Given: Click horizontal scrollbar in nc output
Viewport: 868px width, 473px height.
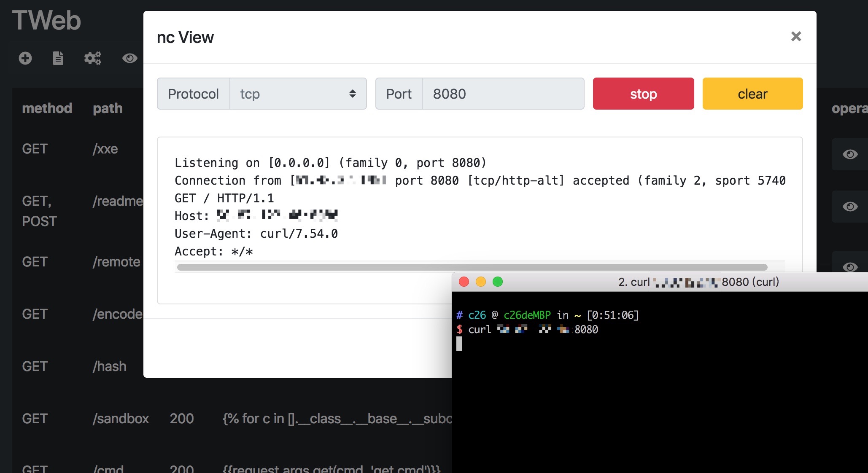Looking at the screenshot, I should click(472, 267).
